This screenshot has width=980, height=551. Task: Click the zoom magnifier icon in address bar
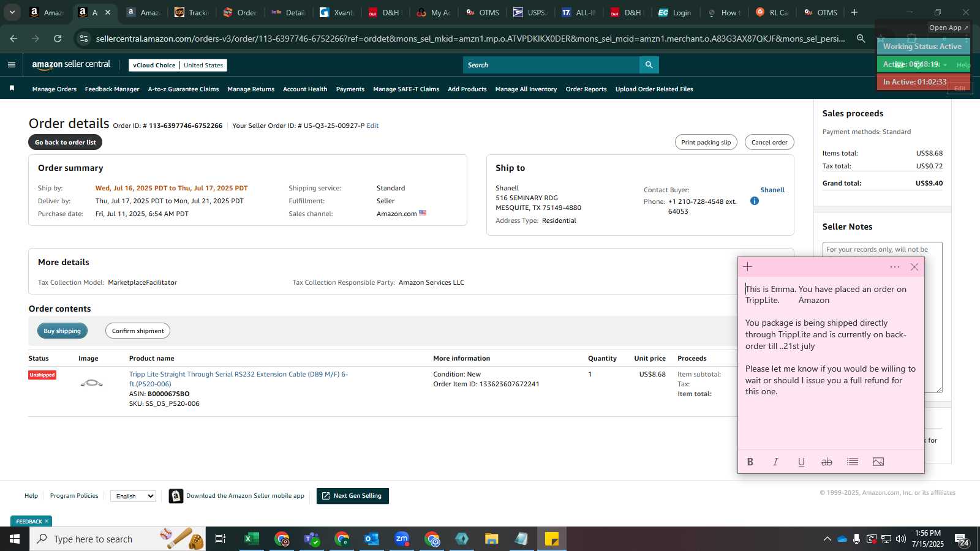(861, 39)
